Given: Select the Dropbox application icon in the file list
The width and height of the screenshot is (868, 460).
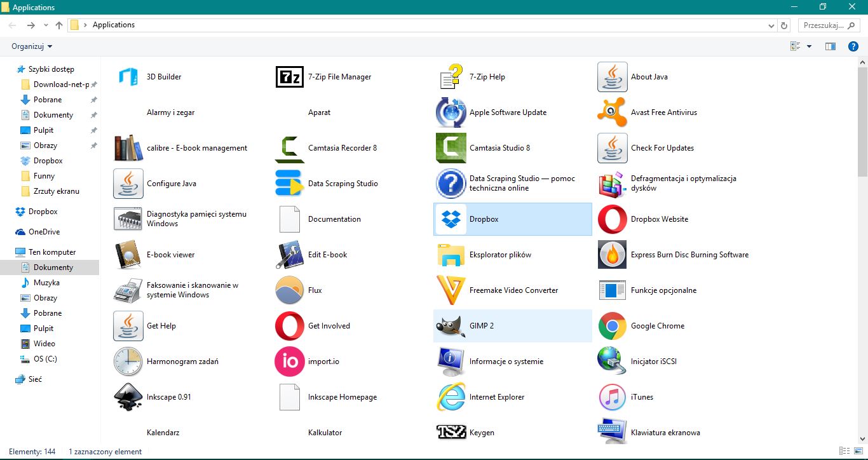Looking at the screenshot, I should 451,219.
